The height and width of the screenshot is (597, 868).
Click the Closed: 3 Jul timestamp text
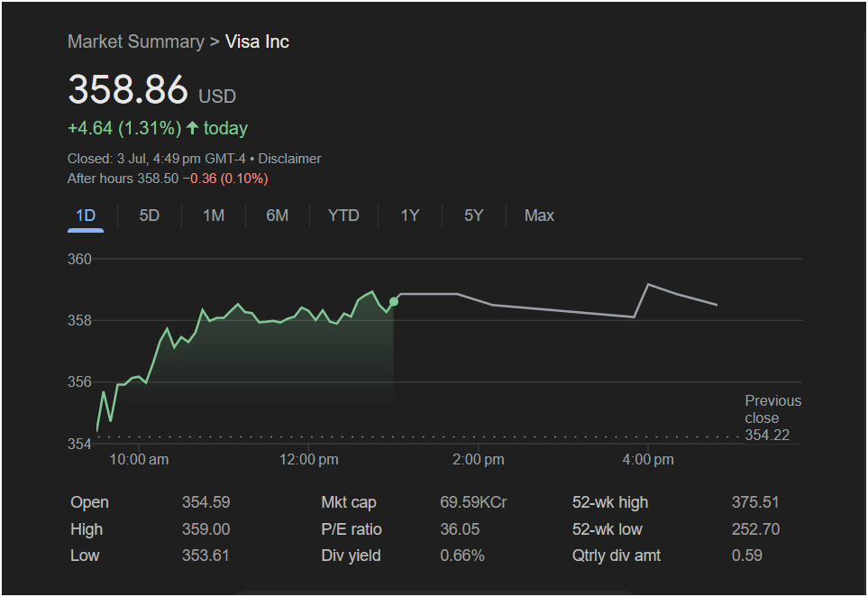tap(156, 159)
